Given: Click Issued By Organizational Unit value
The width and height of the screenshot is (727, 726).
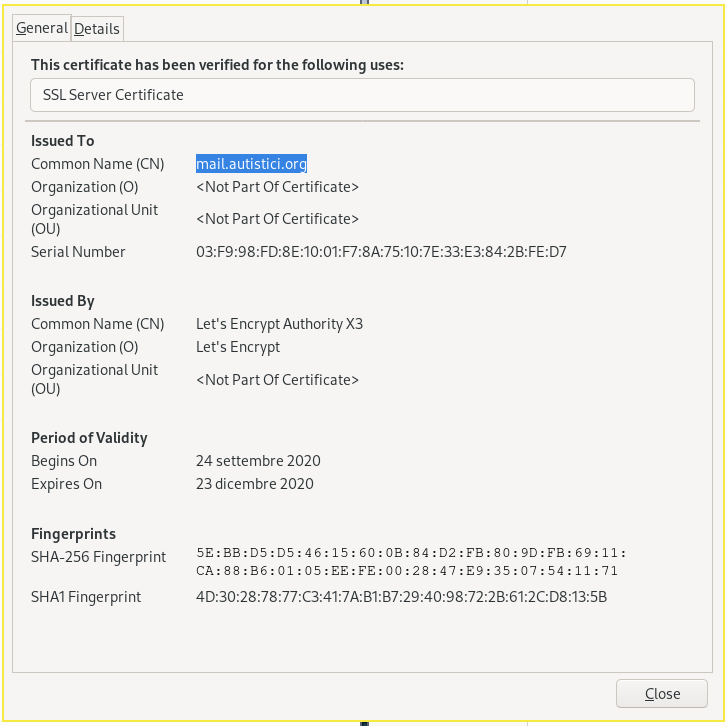Looking at the screenshot, I should 277,380.
